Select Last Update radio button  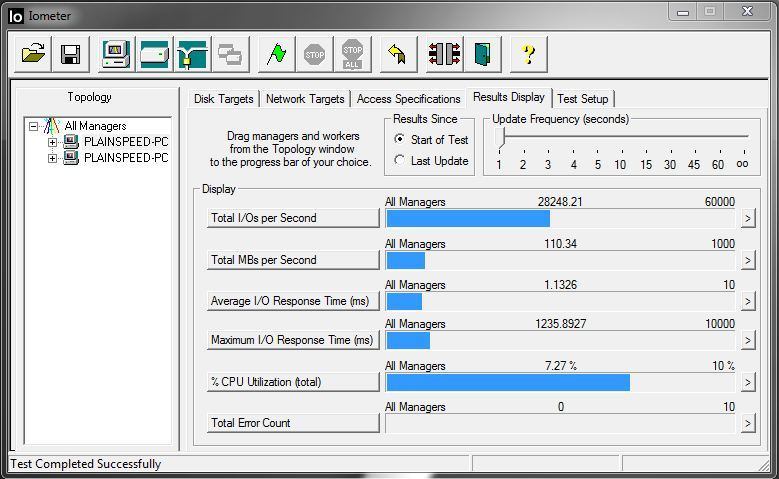click(399, 160)
